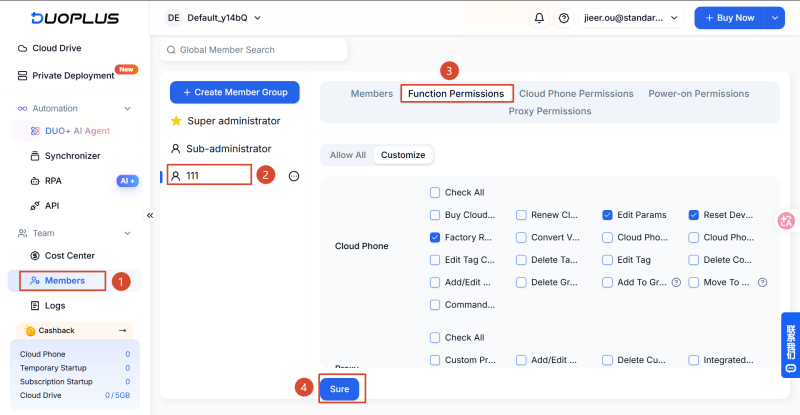Click the RPA robot icon
Image resolution: width=800 pixels, height=415 pixels.
35,181
